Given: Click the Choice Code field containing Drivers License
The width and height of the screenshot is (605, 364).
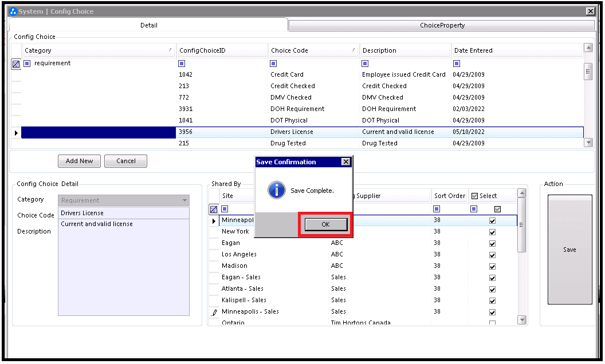Looking at the screenshot, I should 124,213.
